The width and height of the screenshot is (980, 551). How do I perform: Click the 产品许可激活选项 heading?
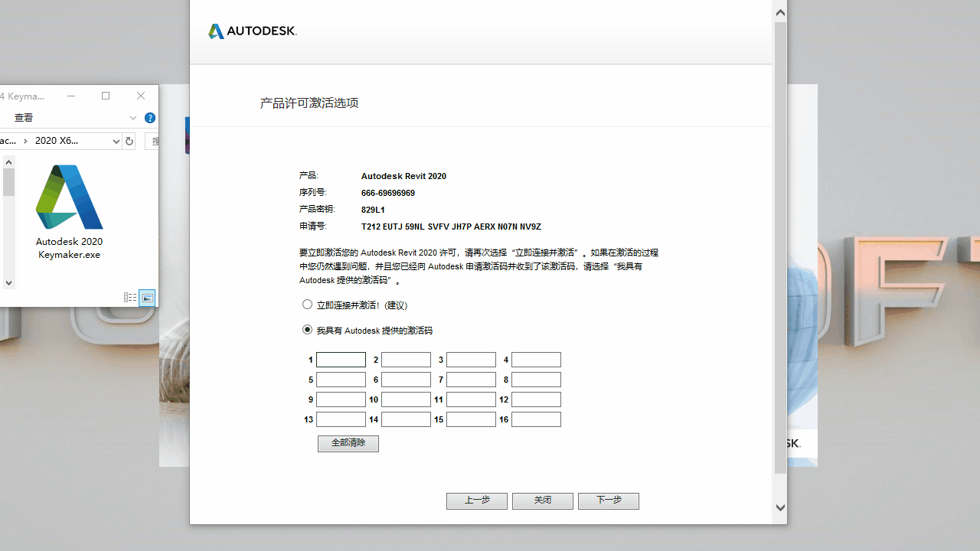pyautogui.click(x=309, y=103)
